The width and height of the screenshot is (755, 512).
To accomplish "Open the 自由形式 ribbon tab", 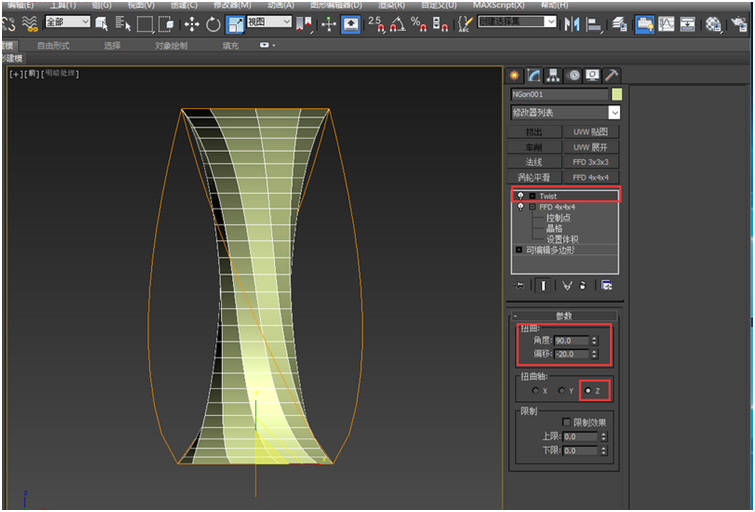I will (53, 46).
